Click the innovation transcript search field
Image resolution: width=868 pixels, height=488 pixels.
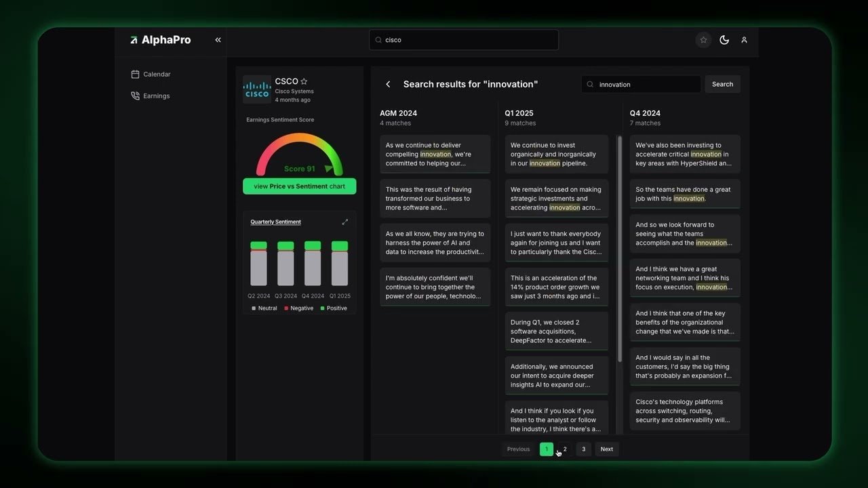tap(641, 85)
